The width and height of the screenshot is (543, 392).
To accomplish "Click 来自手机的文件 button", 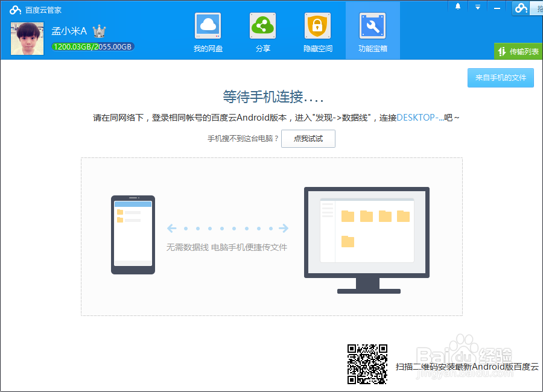I will [500, 78].
